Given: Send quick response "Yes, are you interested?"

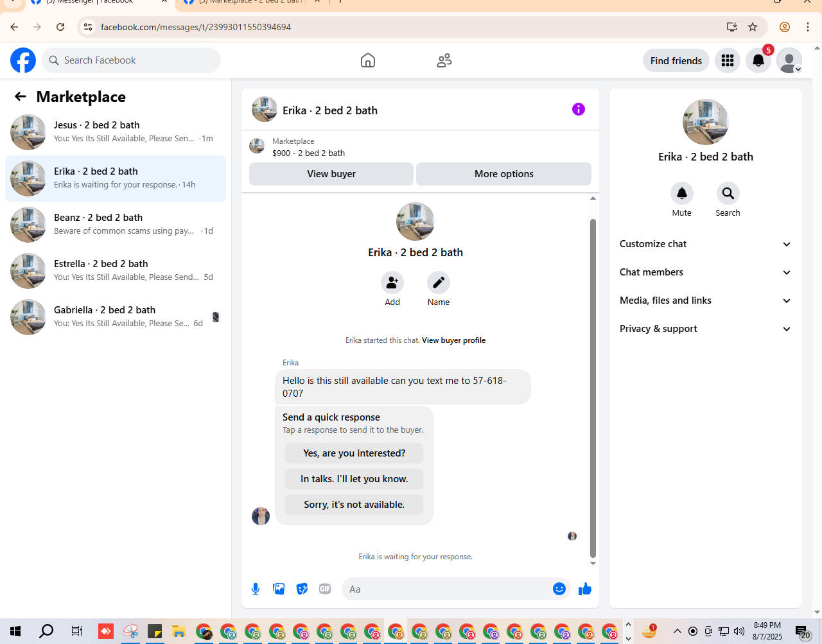Looking at the screenshot, I should 354,453.
